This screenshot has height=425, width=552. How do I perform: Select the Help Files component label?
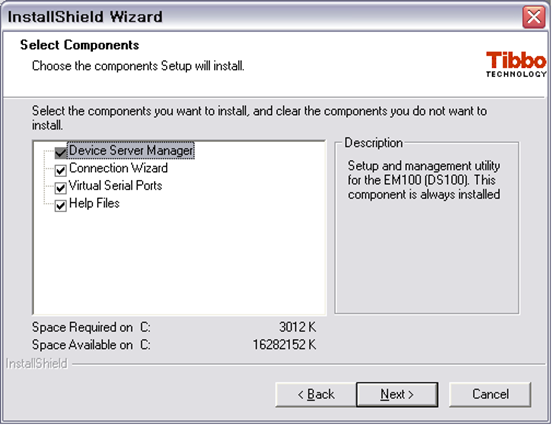94,204
